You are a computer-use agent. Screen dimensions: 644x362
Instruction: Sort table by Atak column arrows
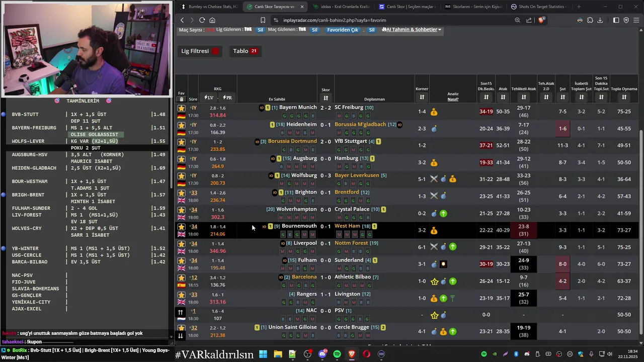(503, 97)
